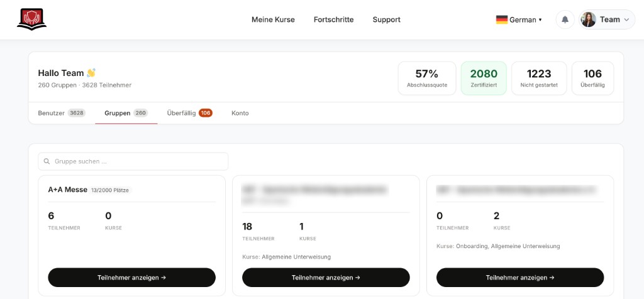Expand the Team account menu

click(607, 19)
